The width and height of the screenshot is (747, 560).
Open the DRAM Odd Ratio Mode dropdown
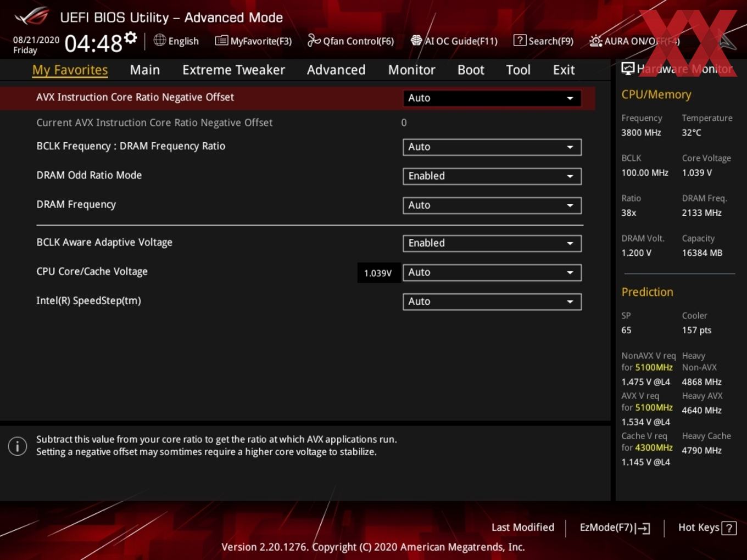(492, 176)
